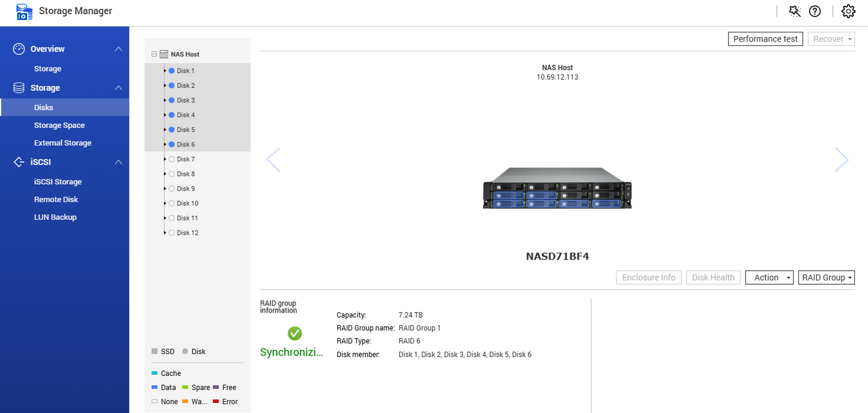Click the Error legend color swatch
Image resolution: width=868 pixels, height=413 pixels.
click(216, 401)
